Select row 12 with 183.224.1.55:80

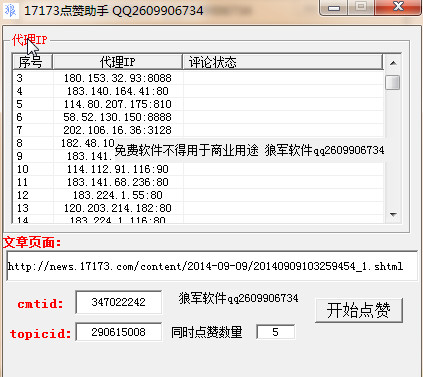click(198, 195)
